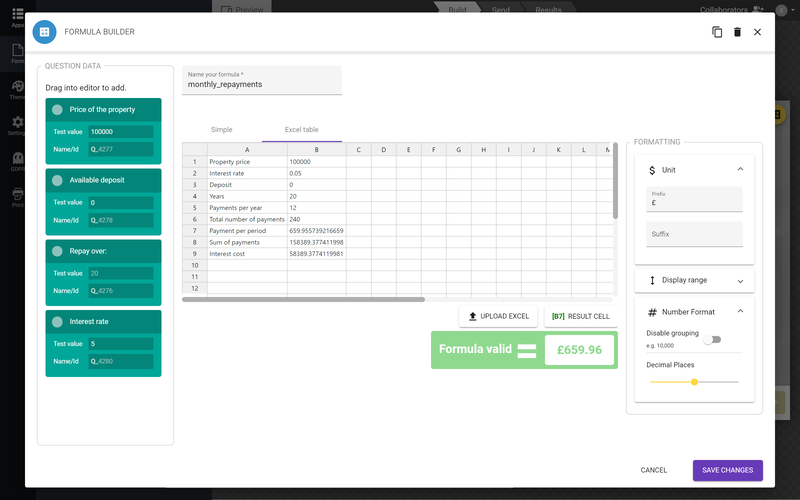Click row header 10 in the spreadsheet
The width and height of the screenshot is (800, 500).
(194, 265)
